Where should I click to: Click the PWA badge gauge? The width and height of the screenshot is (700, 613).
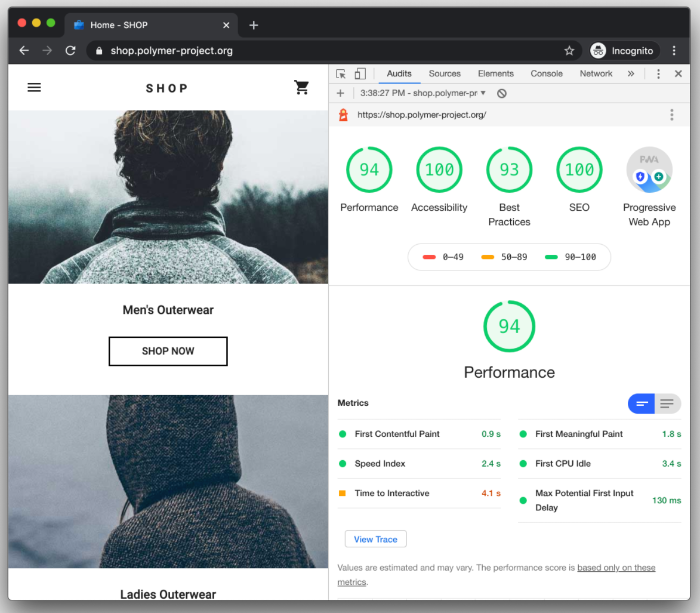click(649, 170)
